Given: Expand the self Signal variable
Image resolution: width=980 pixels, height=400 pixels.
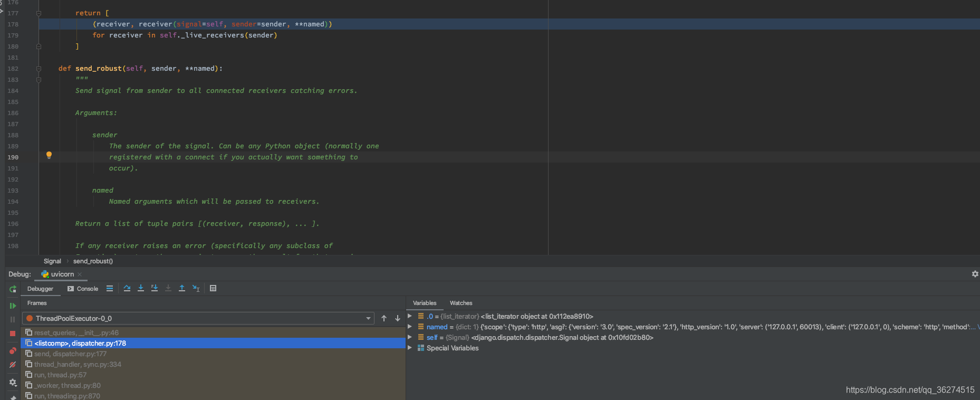Looking at the screenshot, I should pos(410,337).
